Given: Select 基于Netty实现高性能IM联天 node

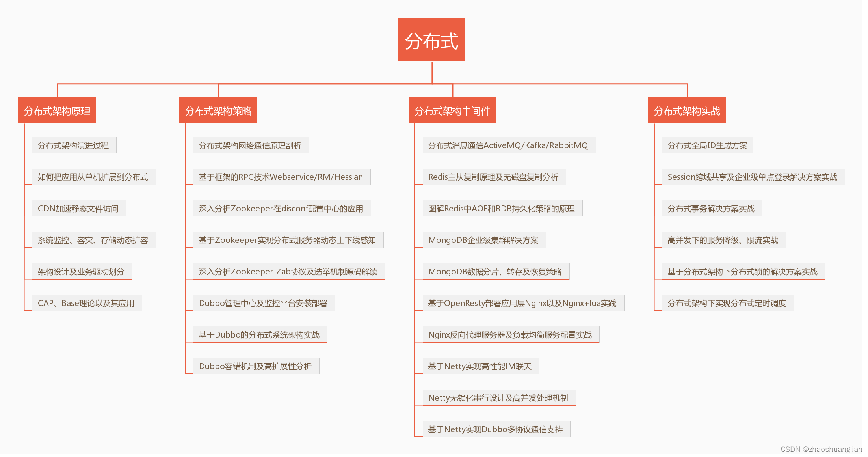Looking at the screenshot, I should pos(480,366).
